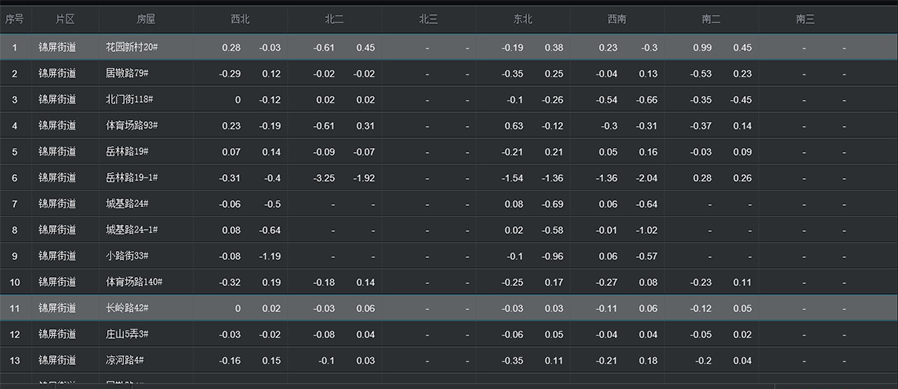Select row 小路街33#
Image resolution: width=898 pixels, height=389 pixels.
[449, 256]
